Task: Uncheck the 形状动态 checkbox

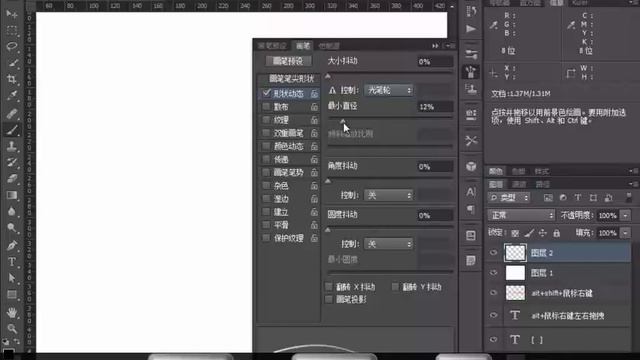Action: (267, 93)
